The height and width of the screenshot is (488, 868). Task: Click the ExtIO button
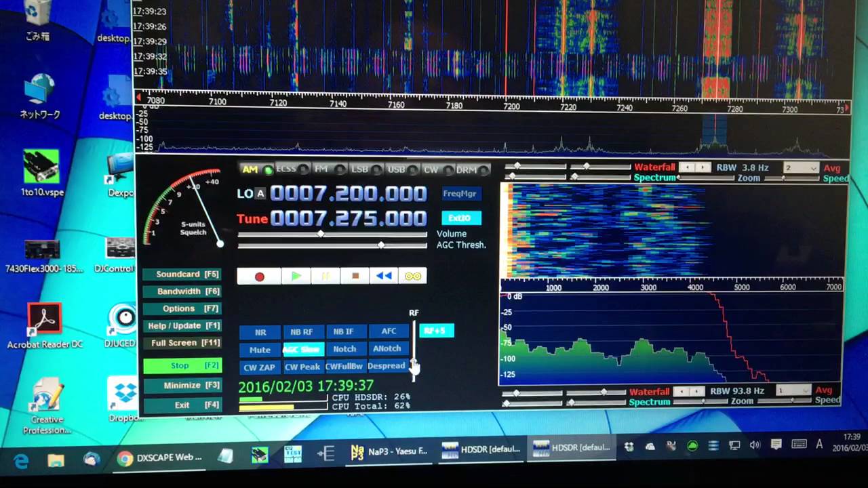click(x=460, y=218)
